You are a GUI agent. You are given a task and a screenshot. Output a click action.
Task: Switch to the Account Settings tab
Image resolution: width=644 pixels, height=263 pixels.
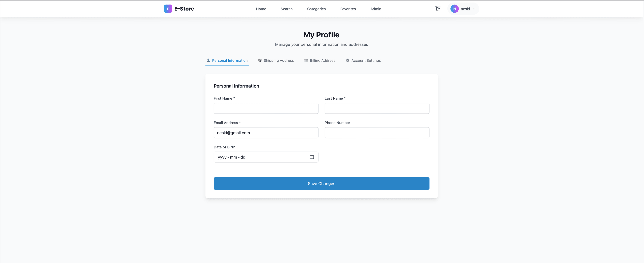click(366, 61)
